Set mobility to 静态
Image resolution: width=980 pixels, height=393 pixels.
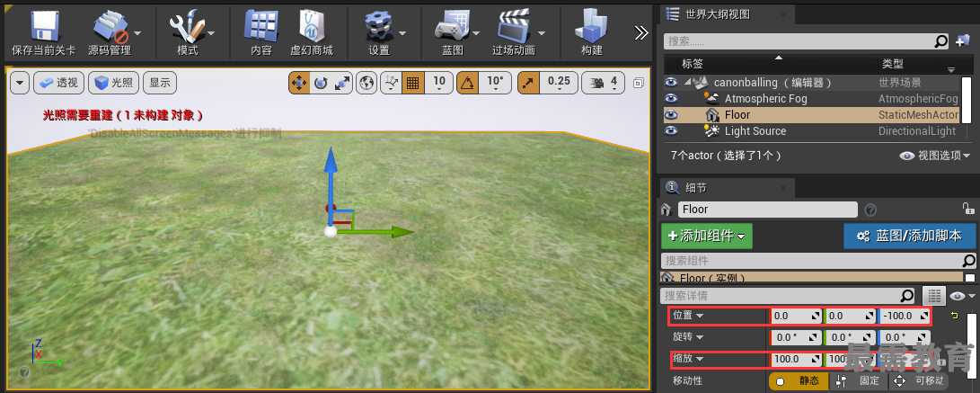(799, 380)
